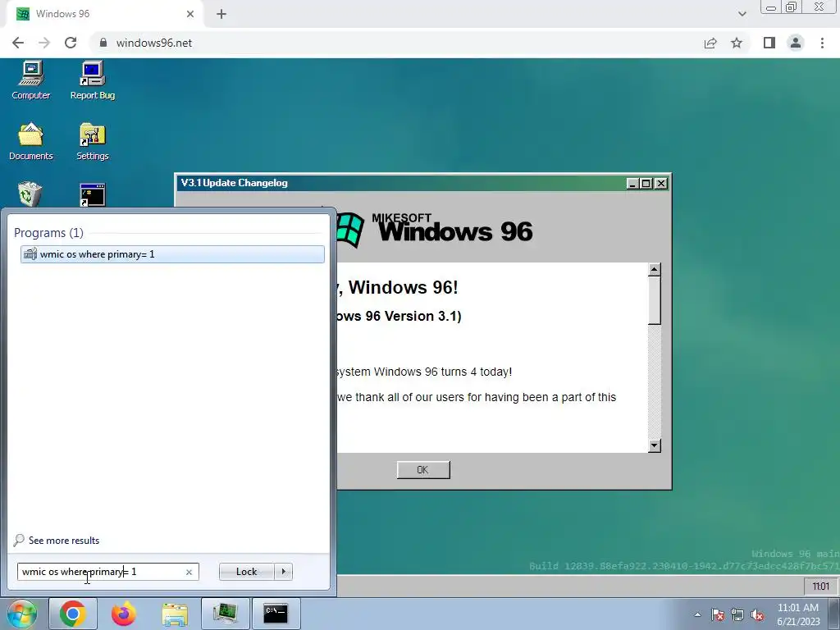
Task: Open the Report Bug desktop shortcut
Action: [93, 80]
